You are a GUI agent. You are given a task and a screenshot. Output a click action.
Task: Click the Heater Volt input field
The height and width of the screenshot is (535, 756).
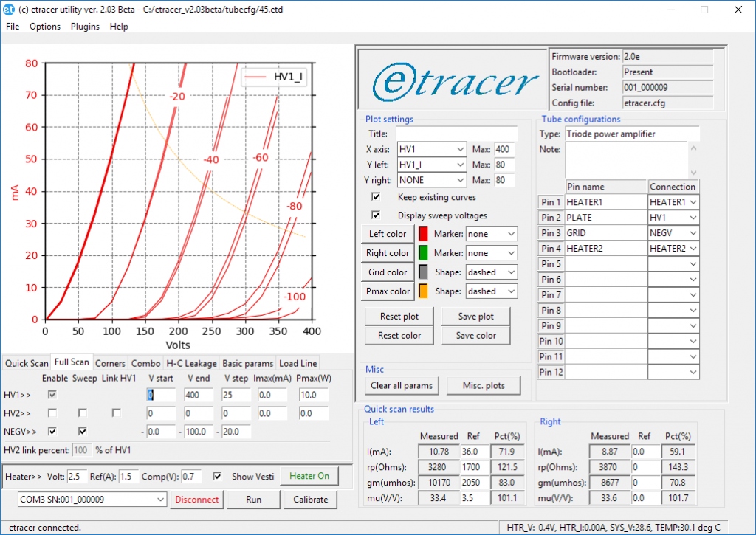[x=77, y=476]
